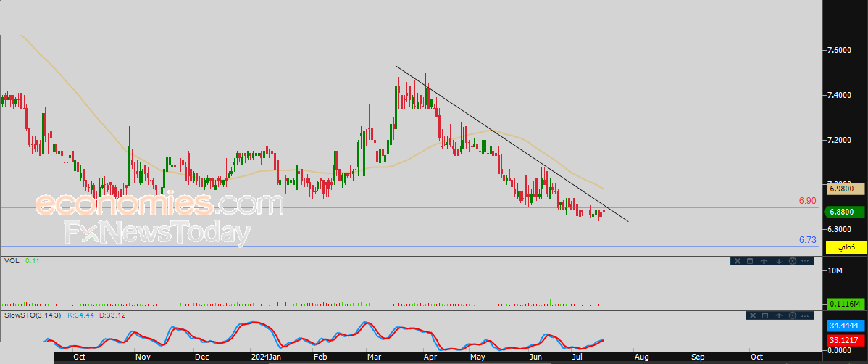Click May on the time axis
Image resolution: width=868 pixels, height=364 pixels.
[x=476, y=357]
